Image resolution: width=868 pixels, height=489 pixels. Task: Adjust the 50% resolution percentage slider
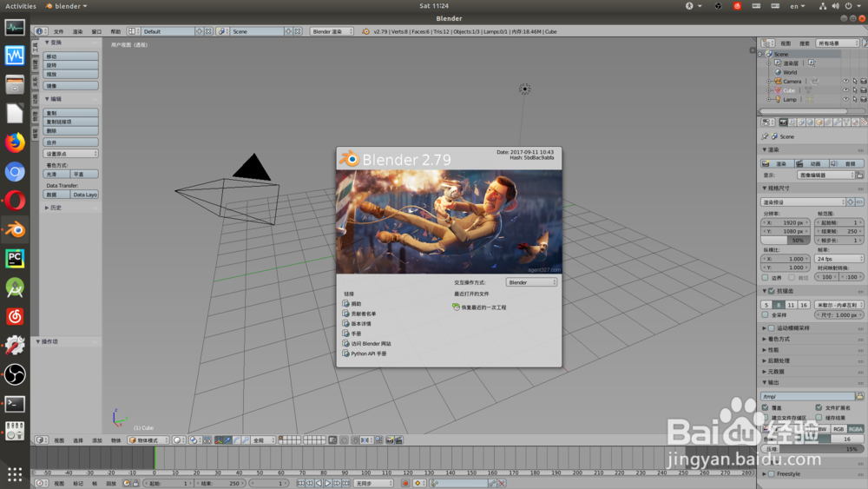tap(786, 241)
